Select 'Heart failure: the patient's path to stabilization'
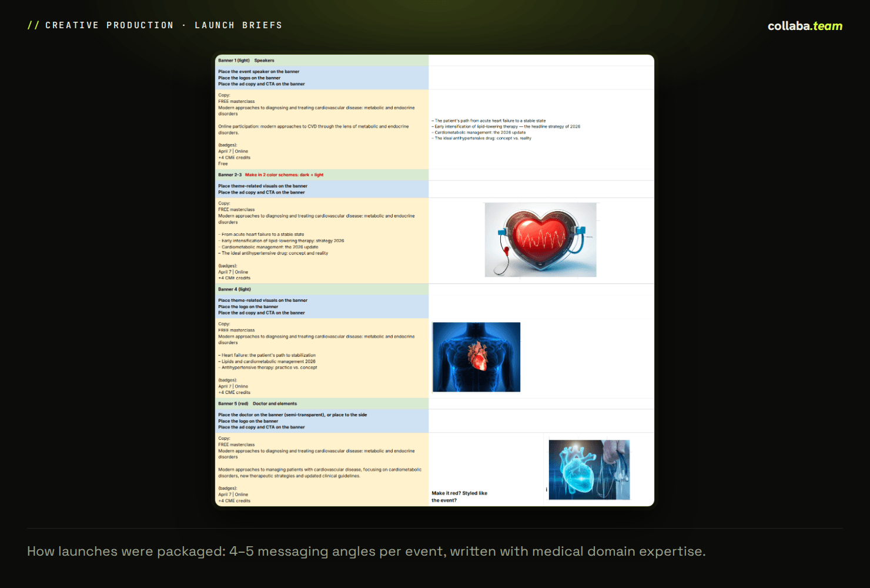Screen dimensions: 870x588 pyautogui.click(x=267, y=355)
